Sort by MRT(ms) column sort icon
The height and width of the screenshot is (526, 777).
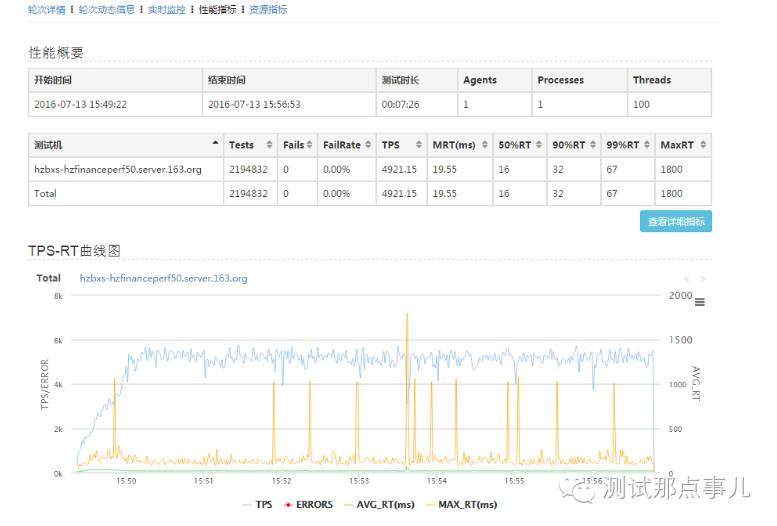pos(485,144)
